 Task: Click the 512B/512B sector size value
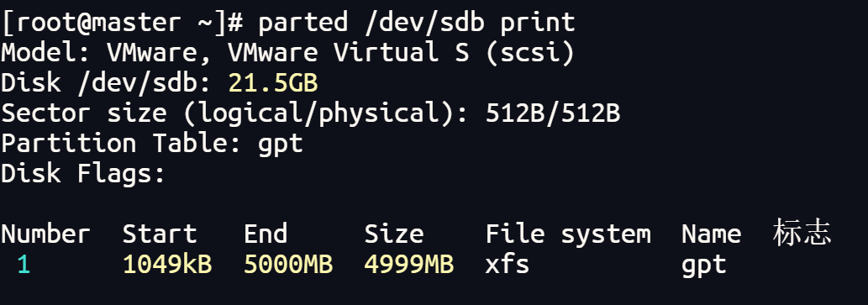[x=553, y=113]
